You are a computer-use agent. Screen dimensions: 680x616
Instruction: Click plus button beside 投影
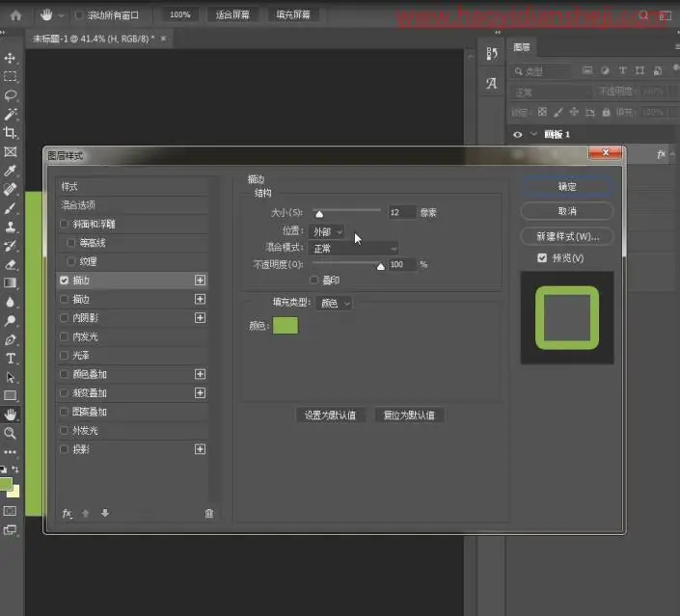[200, 449]
